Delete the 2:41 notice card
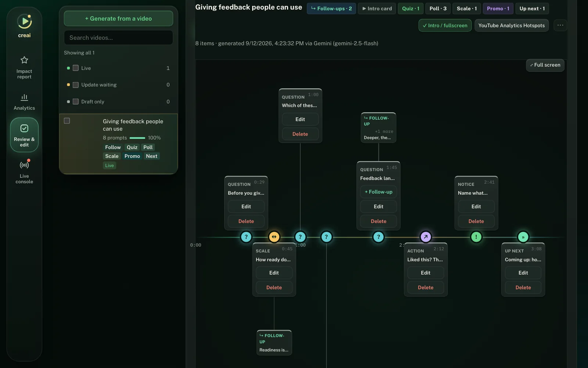The width and height of the screenshot is (588, 368). point(476,221)
